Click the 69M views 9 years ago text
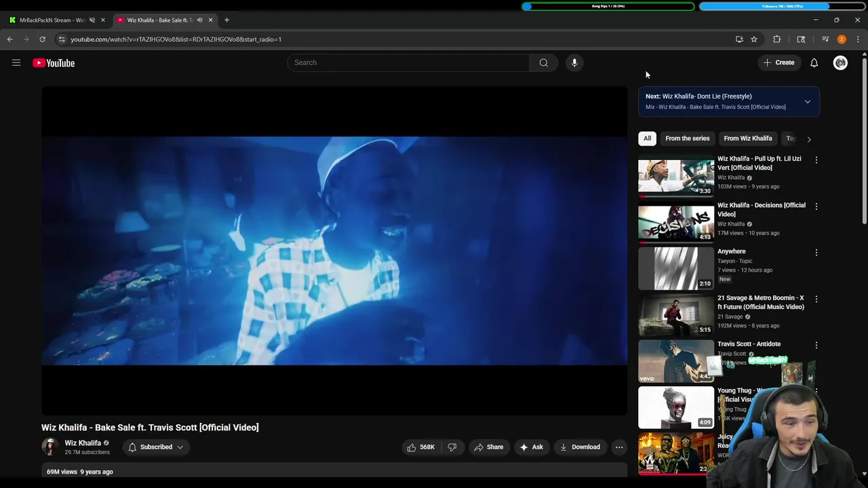Viewport: 868px width, 488px height. 80,472
